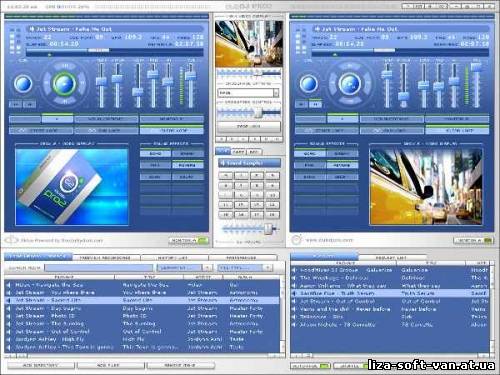Trigger the first pad of the Sound Sampler
This screenshot has width=500, height=375.
(x=226, y=175)
